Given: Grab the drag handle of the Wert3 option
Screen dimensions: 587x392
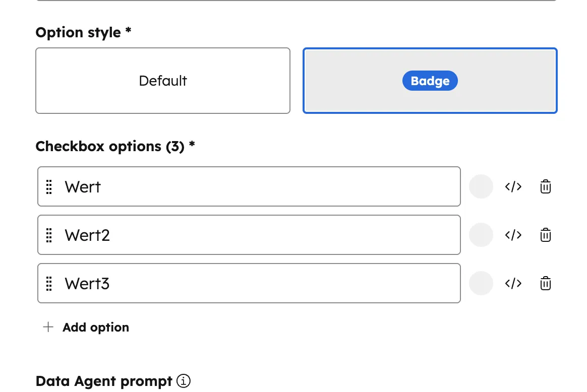Looking at the screenshot, I should click(x=49, y=283).
